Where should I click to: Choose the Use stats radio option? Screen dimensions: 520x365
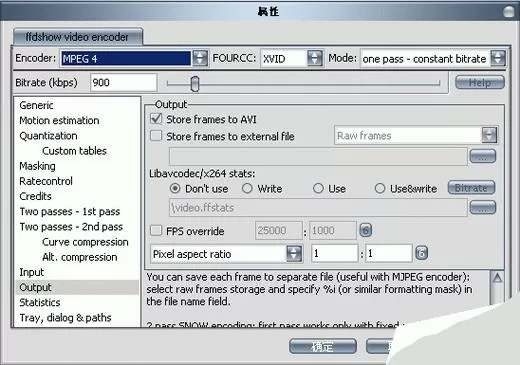[318, 188]
